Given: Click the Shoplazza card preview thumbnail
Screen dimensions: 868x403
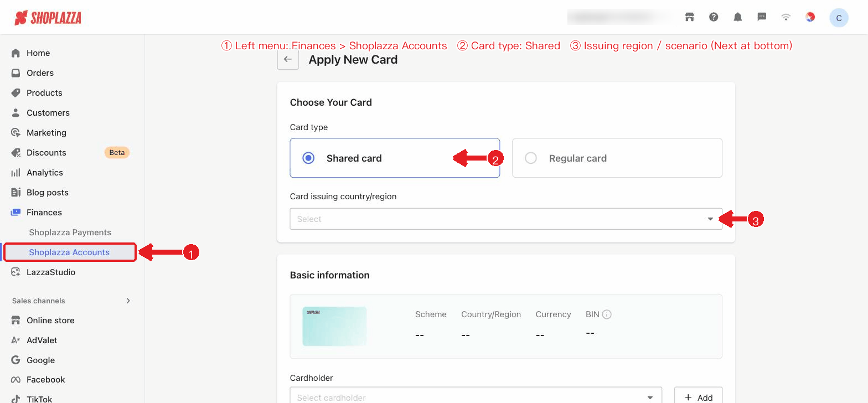Looking at the screenshot, I should pos(334,326).
